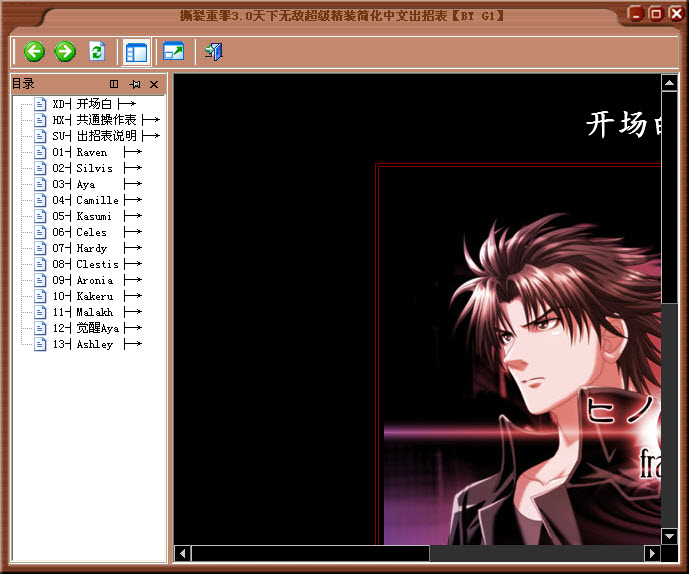Click the green back arrow button

coord(34,52)
